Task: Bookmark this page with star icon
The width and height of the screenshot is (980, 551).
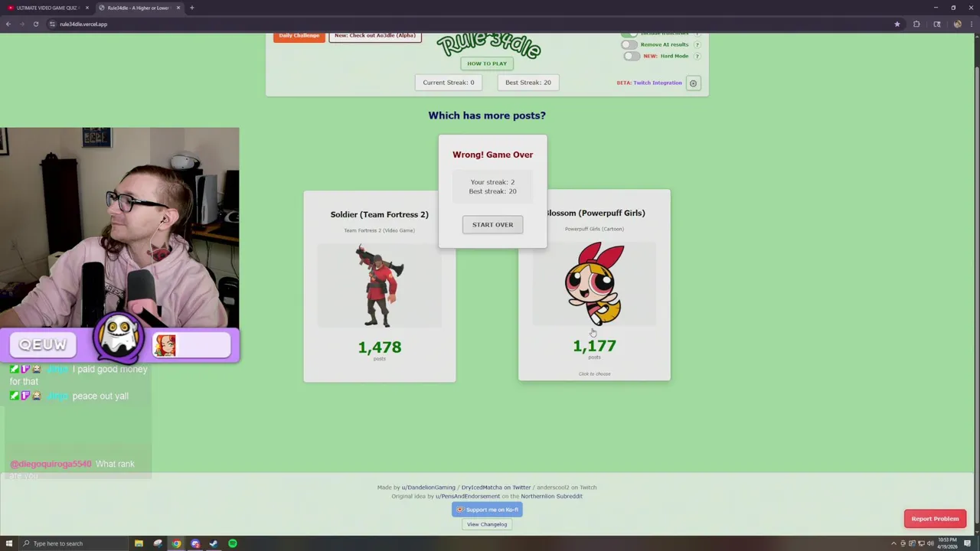Action: point(897,24)
